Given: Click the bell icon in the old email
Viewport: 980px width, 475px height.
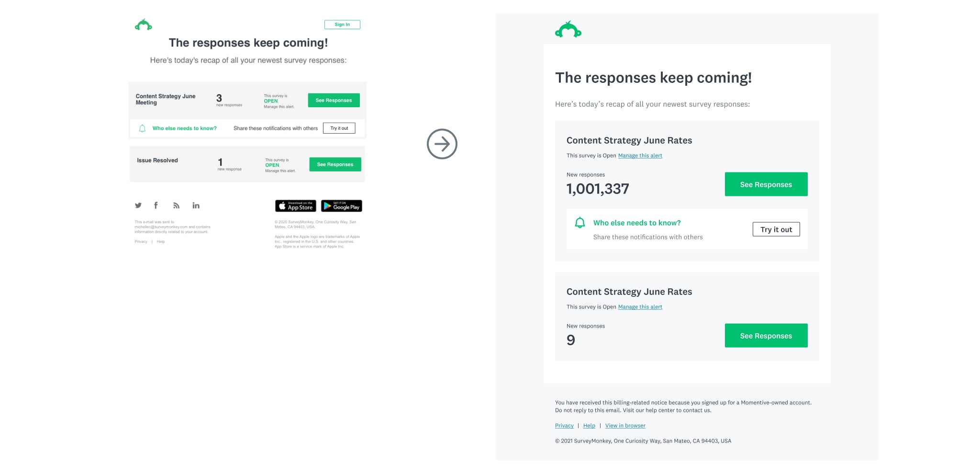Looking at the screenshot, I should (142, 128).
